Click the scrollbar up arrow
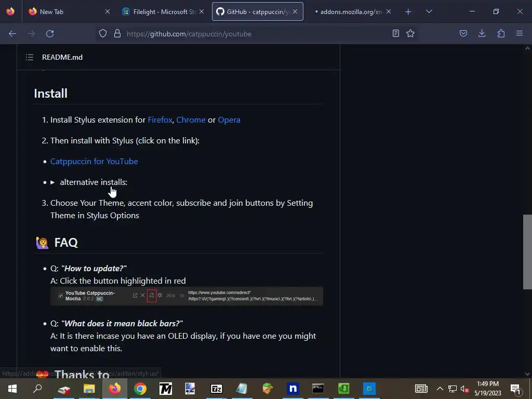 coord(527,48)
